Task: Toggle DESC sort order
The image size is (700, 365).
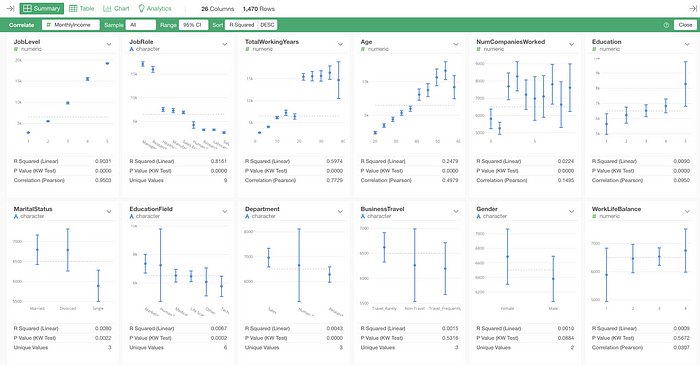Action: coord(267,25)
